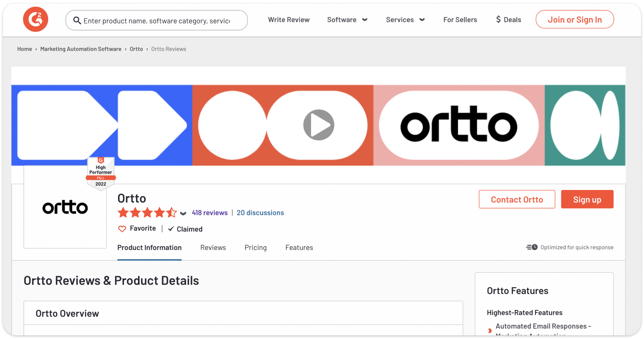This screenshot has height=339, width=644.
Task: Open the G2 home logo
Action: click(x=35, y=19)
